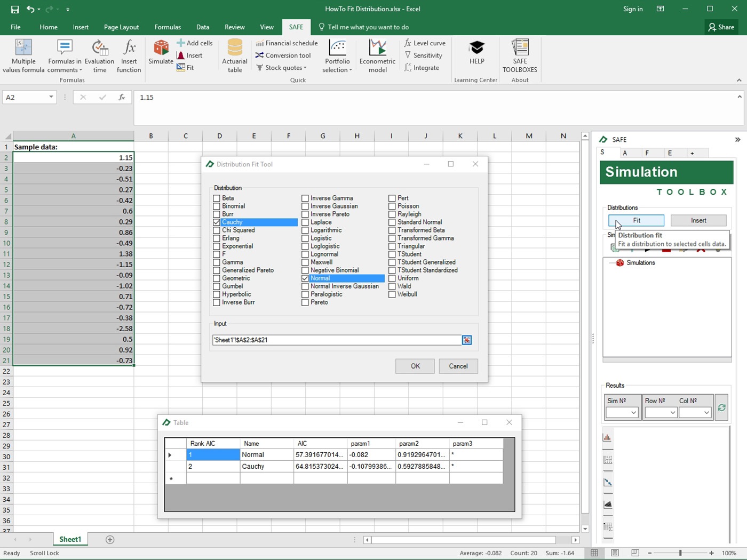Switch to Page Break Preview view icon
Image resolution: width=747 pixels, height=560 pixels.
pos(635,553)
